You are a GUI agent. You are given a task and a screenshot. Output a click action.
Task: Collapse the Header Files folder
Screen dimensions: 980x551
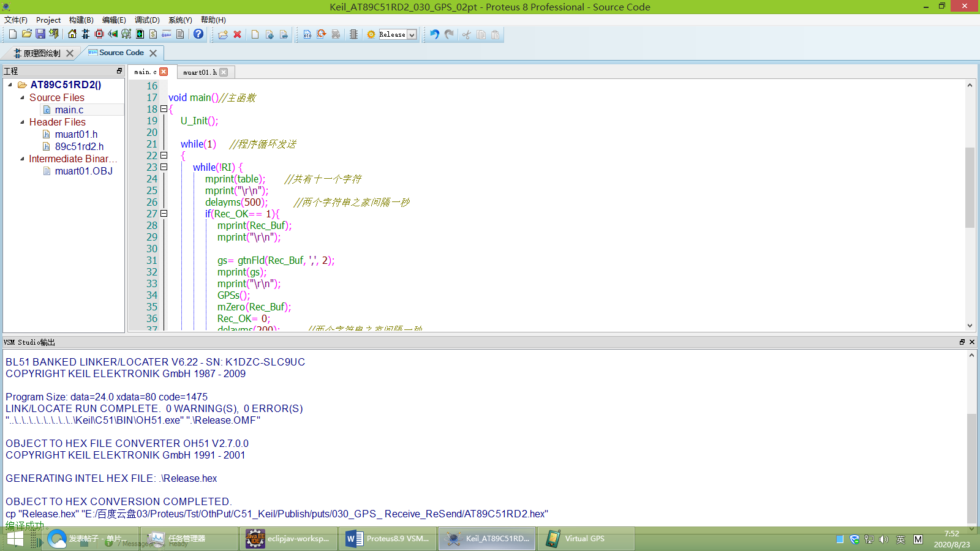(22, 122)
